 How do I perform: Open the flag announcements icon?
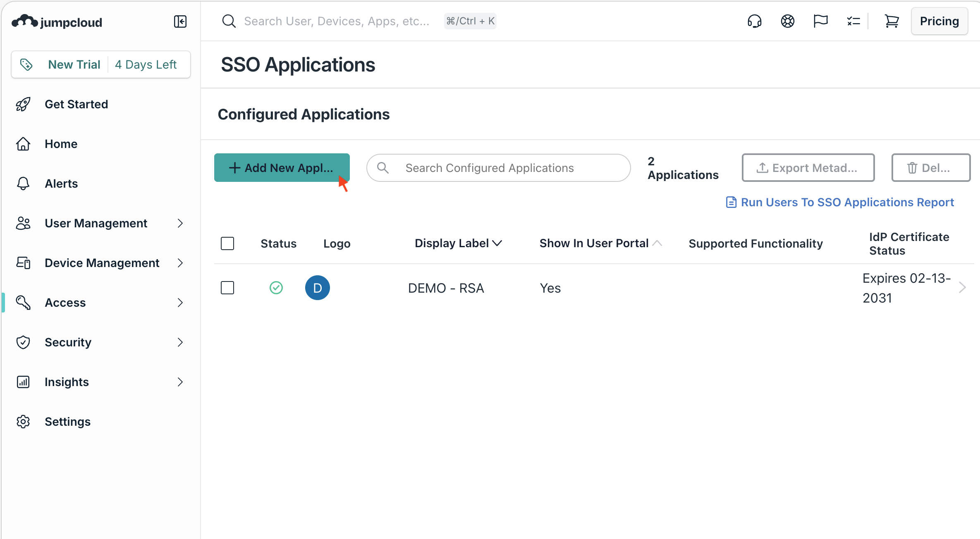coord(820,21)
